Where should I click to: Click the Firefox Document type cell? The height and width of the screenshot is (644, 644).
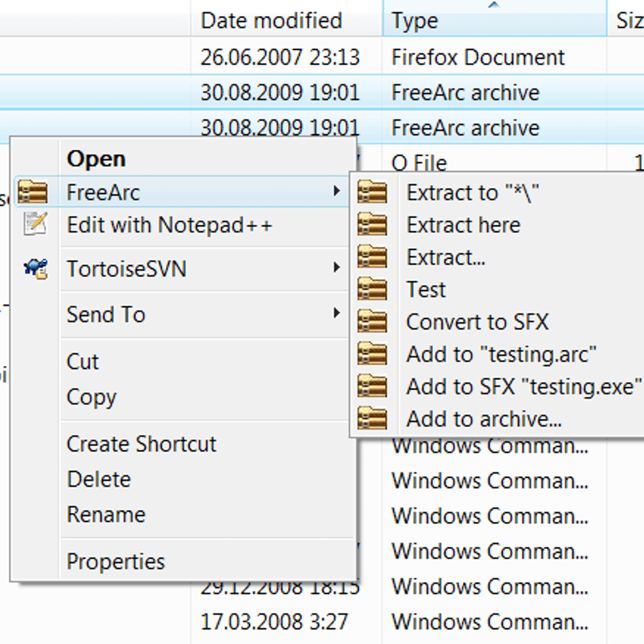478,57
